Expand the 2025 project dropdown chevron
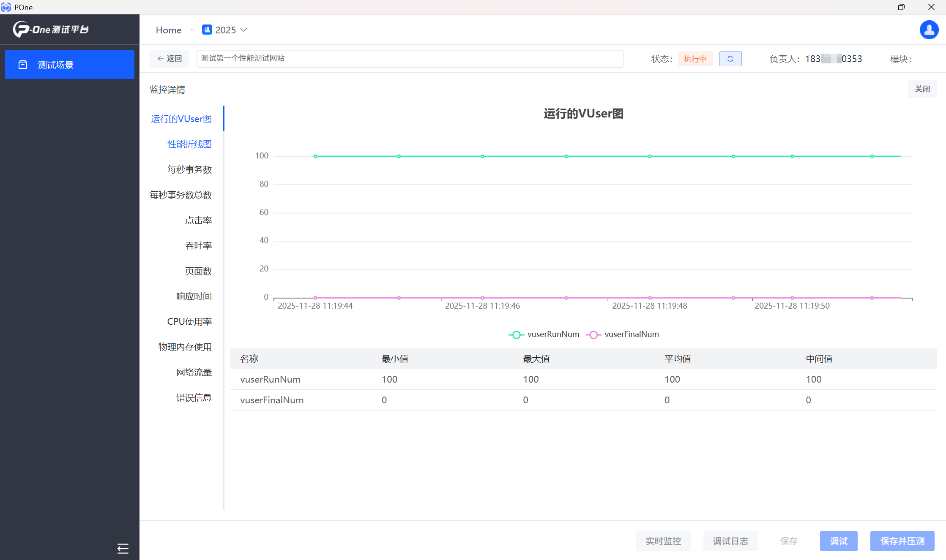946x560 pixels. coord(244,30)
